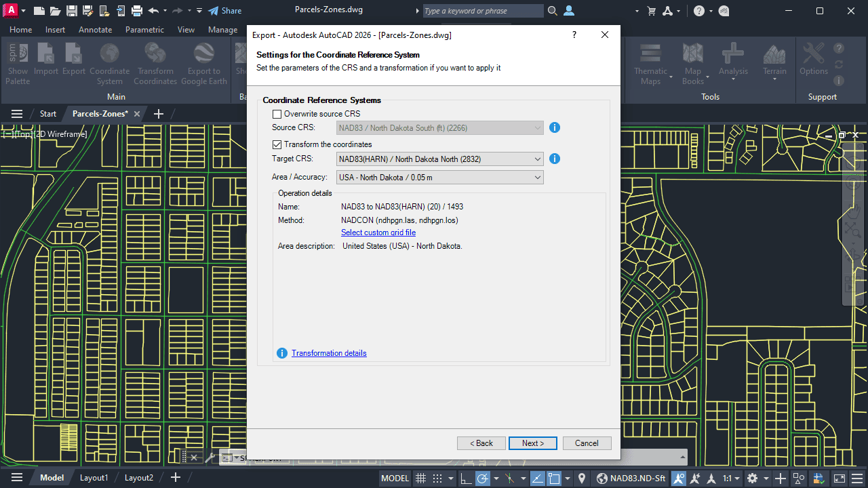Click the info icon beside Source CRS

554,127
